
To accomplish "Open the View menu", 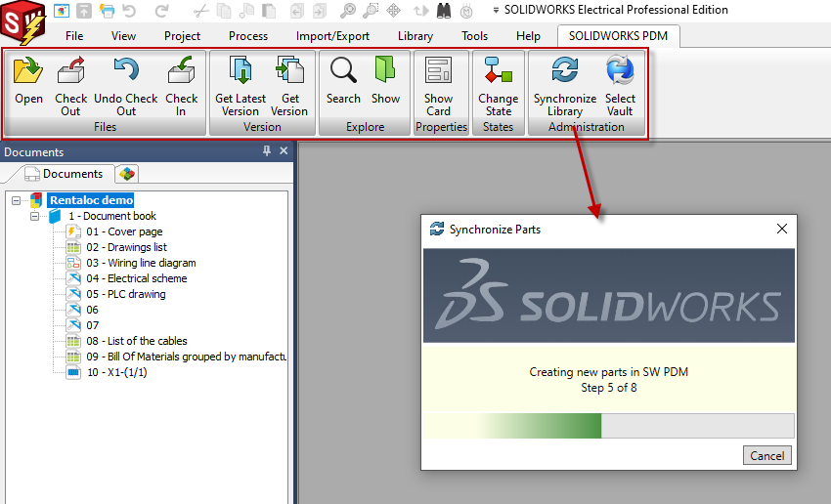I will tap(123, 36).
